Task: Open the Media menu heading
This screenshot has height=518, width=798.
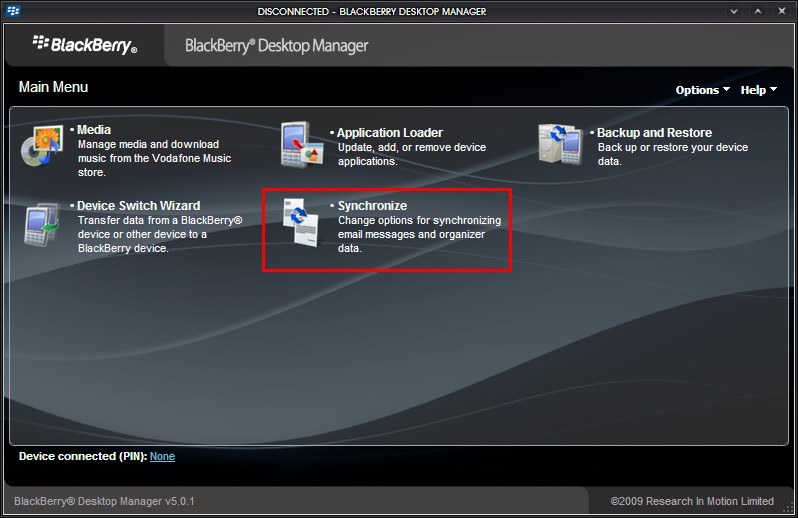Action: click(x=94, y=130)
